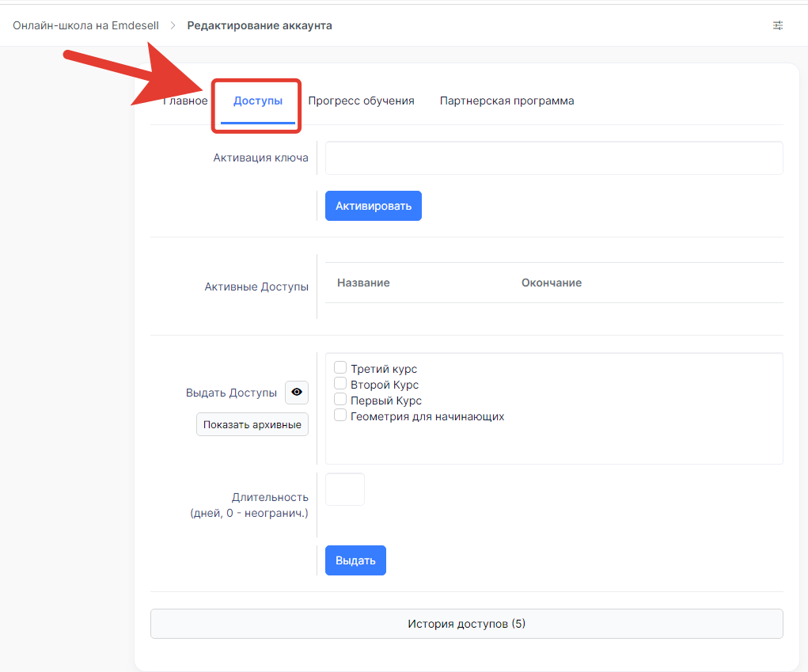Open the Онлайн-школа на Emdesell breadcrumb link

tap(85, 25)
